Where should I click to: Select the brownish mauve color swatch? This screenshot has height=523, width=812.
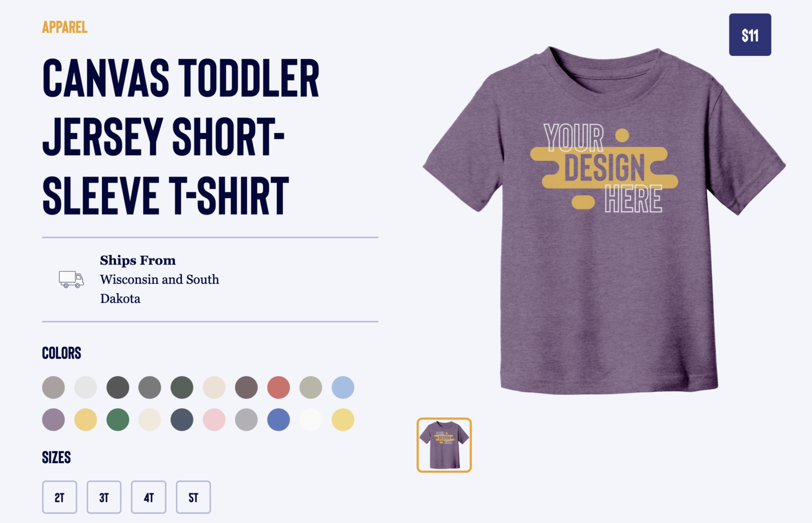[x=246, y=387]
